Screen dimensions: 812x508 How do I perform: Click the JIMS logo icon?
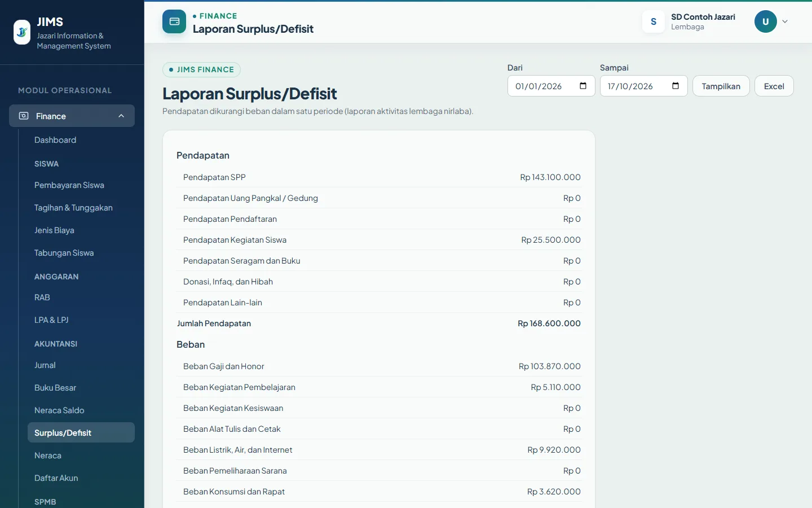[22, 32]
